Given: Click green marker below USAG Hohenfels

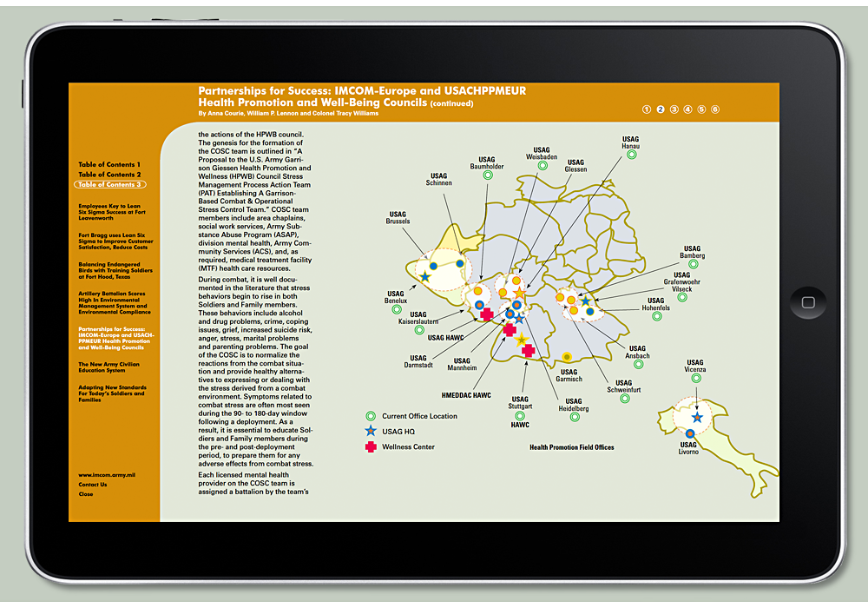Looking at the screenshot, I should 657,316.
